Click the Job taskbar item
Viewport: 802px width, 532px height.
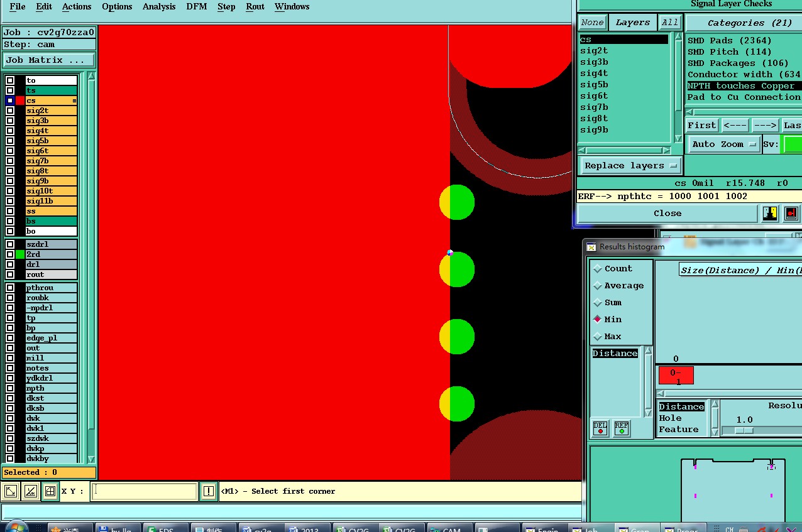(591, 529)
